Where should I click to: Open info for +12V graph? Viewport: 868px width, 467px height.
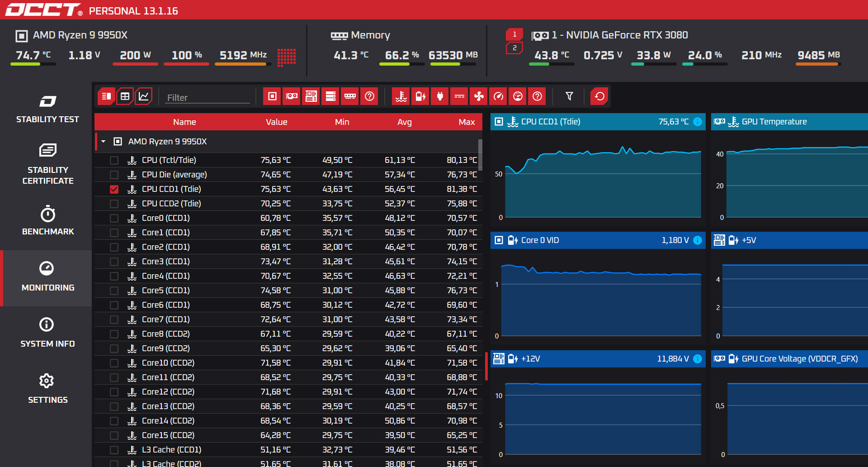[x=698, y=359]
